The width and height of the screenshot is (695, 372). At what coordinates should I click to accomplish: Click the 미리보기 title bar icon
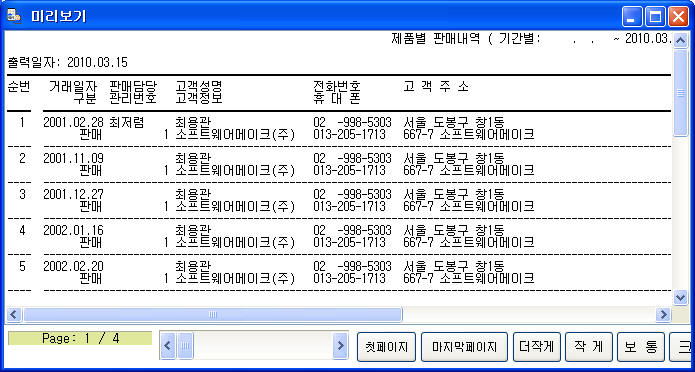(15, 16)
